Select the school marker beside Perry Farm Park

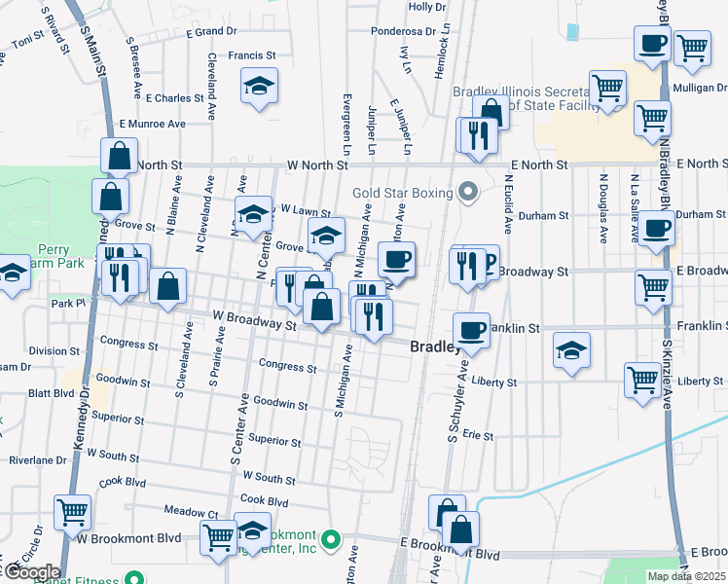tap(13, 274)
